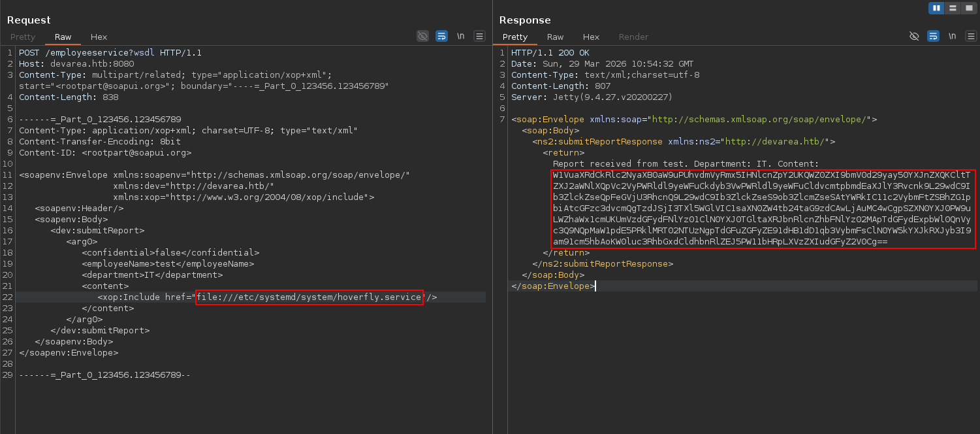Click the Server: Jetty response header
980x434 pixels.
coord(592,97)
